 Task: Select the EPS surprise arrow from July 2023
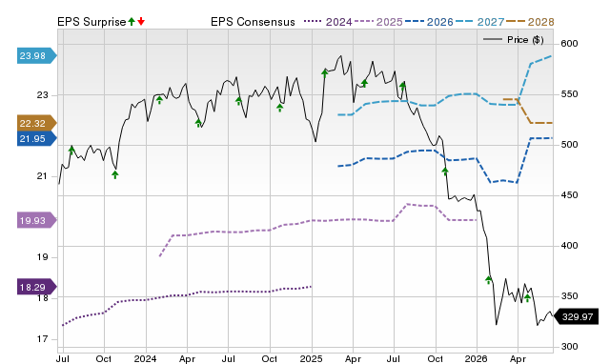click(x=71, y=151)
